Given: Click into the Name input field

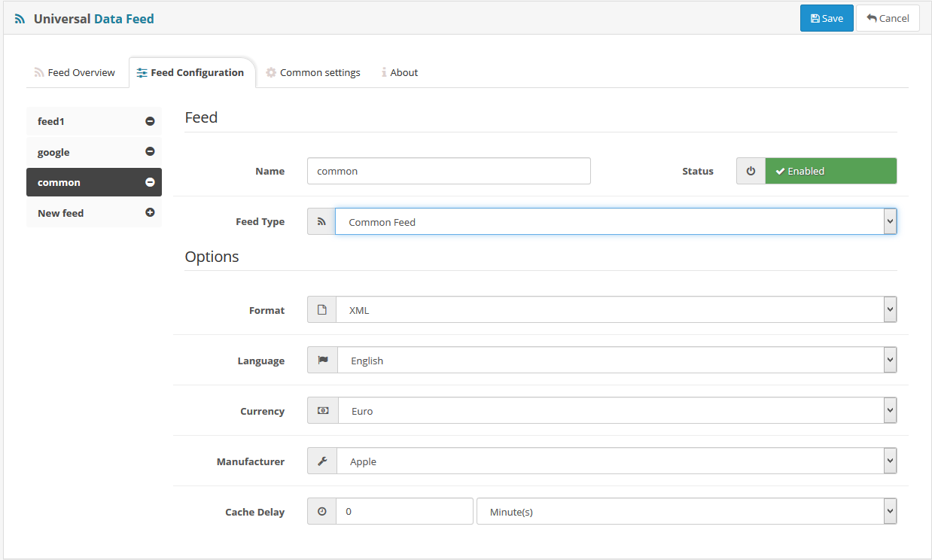Looking at the screenshot, I should 449,171.
